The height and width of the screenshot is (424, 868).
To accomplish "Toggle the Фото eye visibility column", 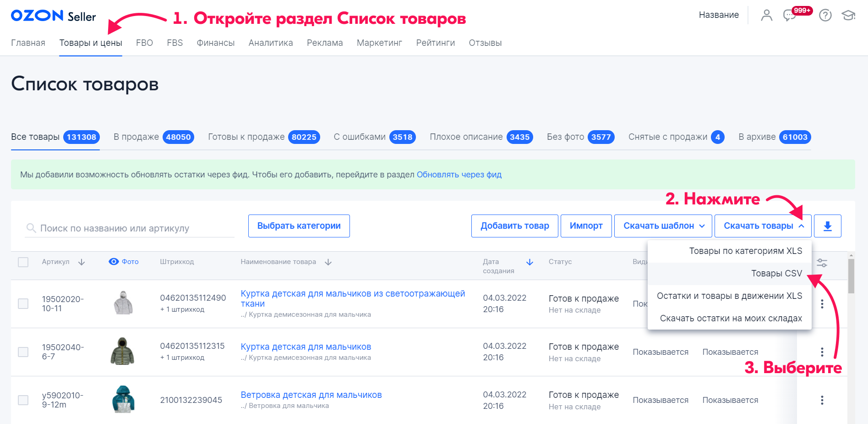I will point(114,262).
